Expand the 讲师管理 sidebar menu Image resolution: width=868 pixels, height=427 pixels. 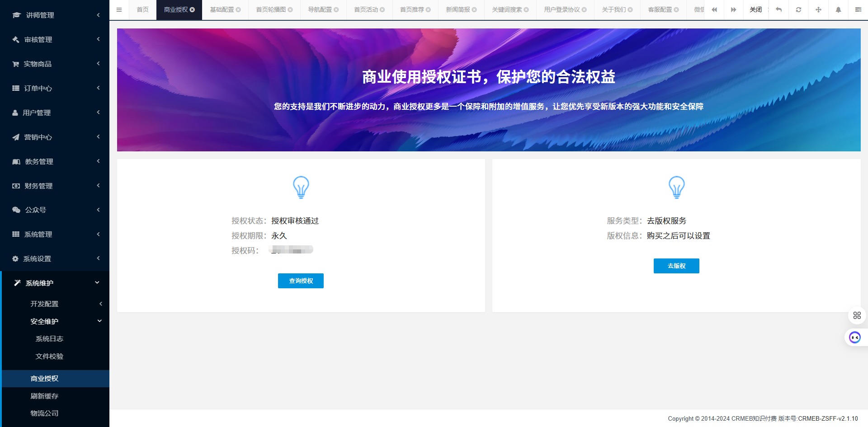[55, 15]
